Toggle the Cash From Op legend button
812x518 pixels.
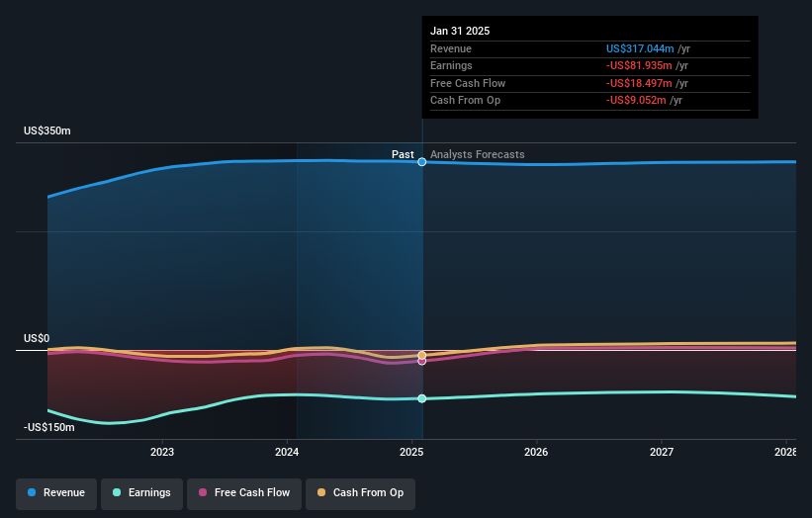tap(360, 493)
